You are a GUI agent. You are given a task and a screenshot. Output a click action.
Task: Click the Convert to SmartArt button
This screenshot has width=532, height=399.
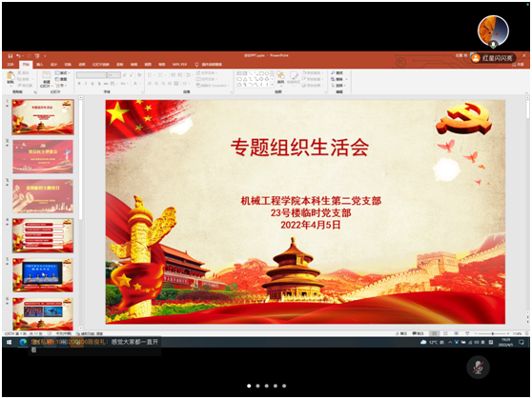[x=213, y=86]
